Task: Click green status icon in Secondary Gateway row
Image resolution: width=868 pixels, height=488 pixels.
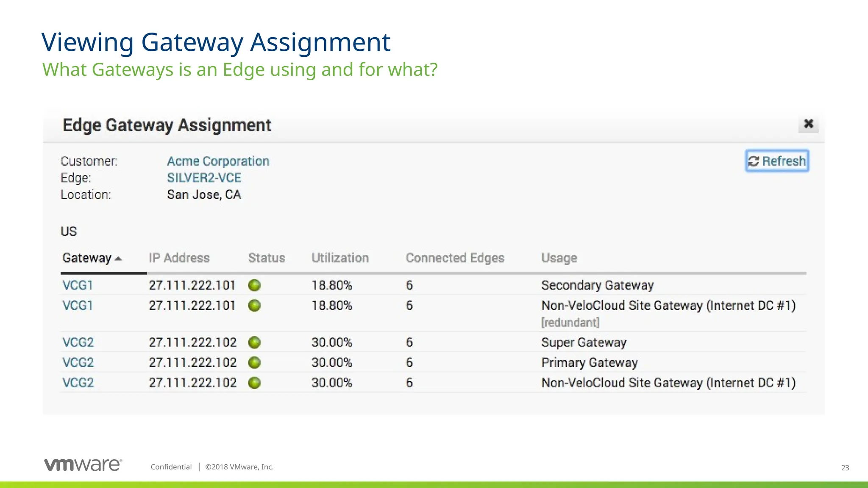Action: pos(254,285)
